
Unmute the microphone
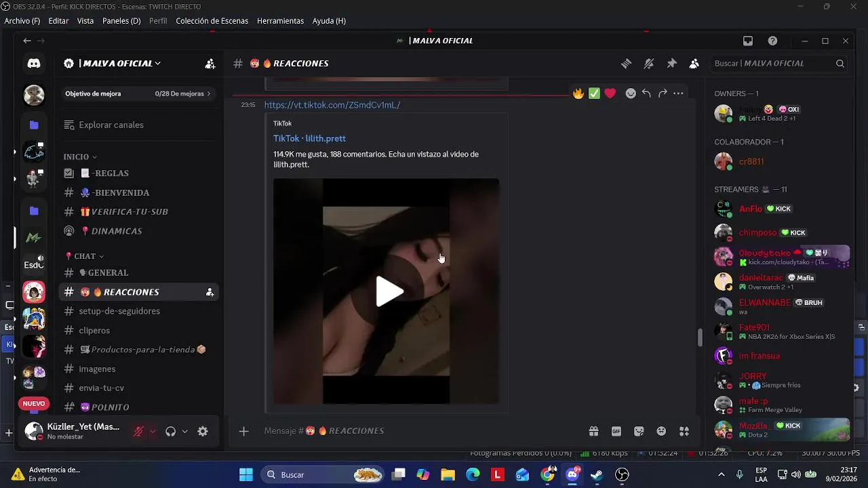click(138, 431)
